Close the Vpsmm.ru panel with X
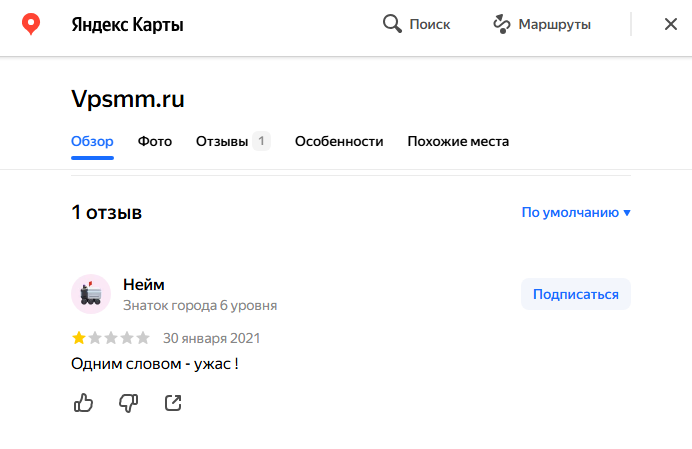Viewport: 692px width, 449px height. pos(671,24)
